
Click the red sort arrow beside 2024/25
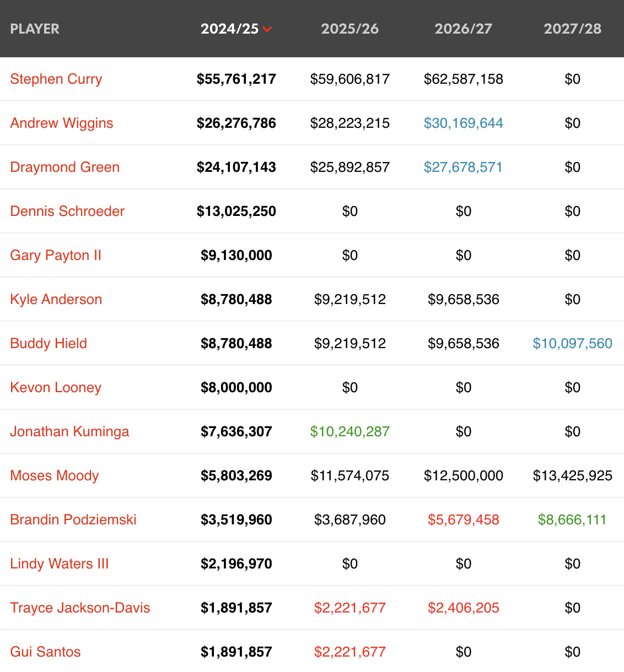[267, 30]
